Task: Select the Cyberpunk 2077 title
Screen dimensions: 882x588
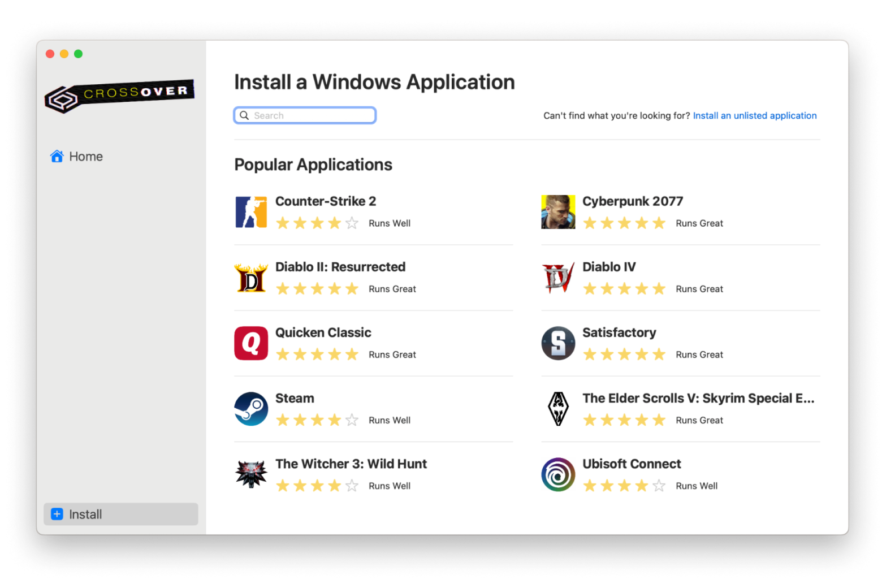Action: pyautogui.click(x=633, y=201)
